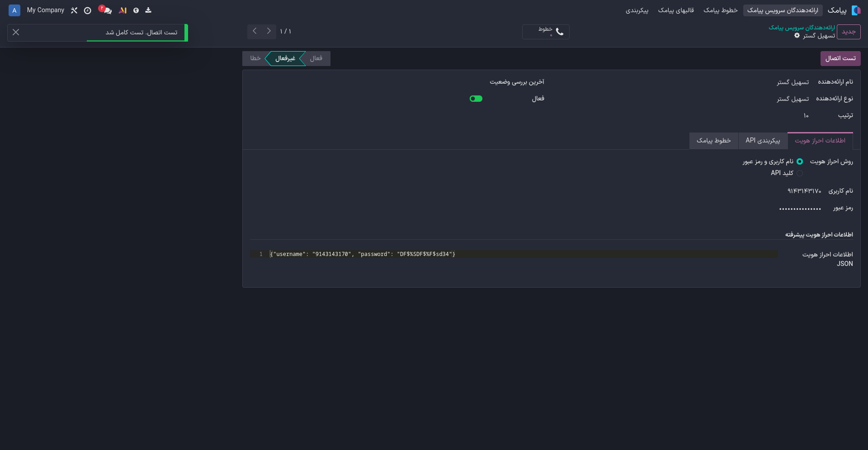
Task: Click the download icon in top bar
Action: [x=148, y=10]
